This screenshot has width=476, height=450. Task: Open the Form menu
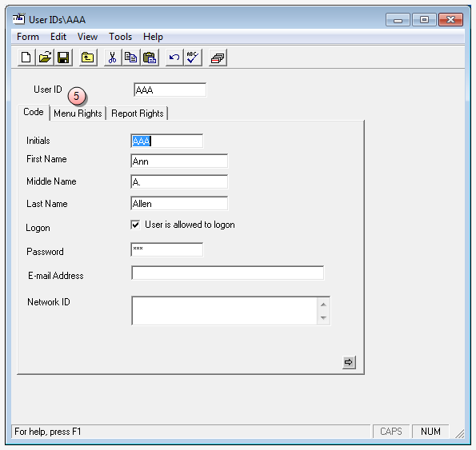tap(28, 37)
